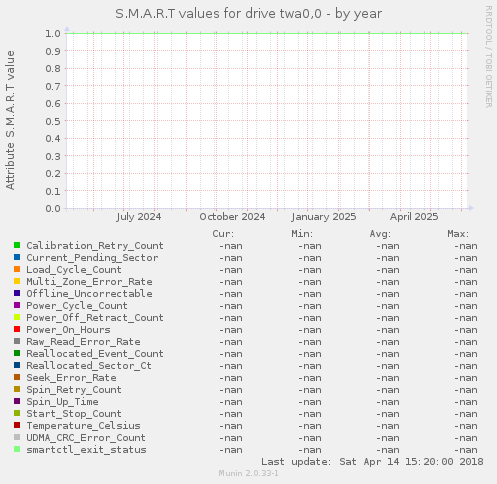Viewport: 497px width, 484px height.
Task: Select the Spin_Retry_Count legend label
Action: tap(74, 390)
